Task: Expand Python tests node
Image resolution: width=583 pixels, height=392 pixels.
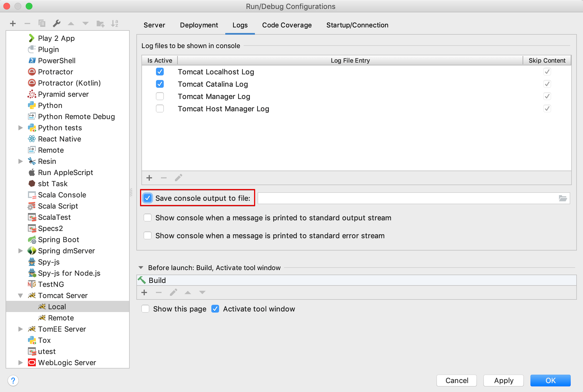Action: coord(20,128)
